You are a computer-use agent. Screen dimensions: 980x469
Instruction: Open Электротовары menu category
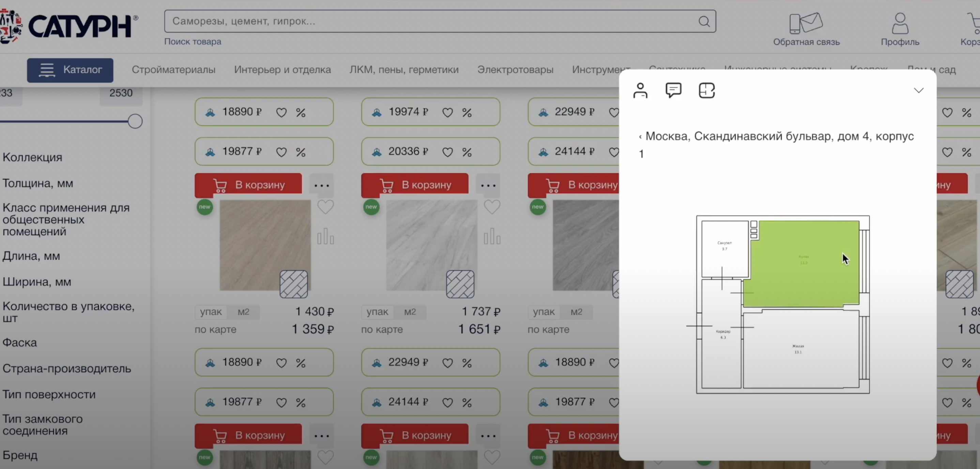(x=515, y=69)
